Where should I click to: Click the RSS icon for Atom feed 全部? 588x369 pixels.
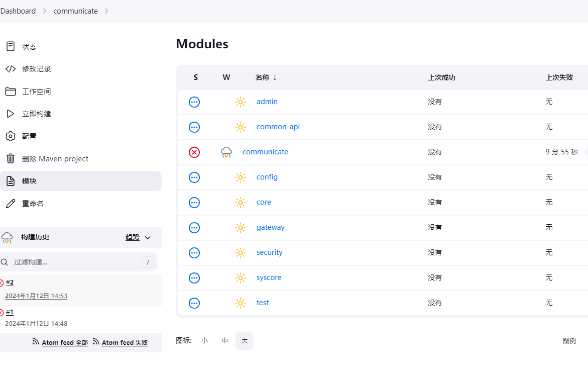click(x=36, y=342)
